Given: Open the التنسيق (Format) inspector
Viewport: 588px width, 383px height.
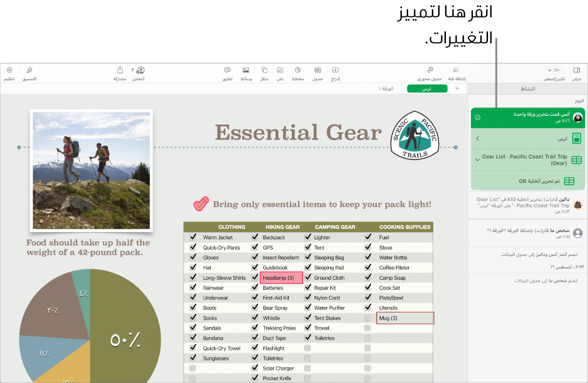Looking at the screenshot, I should coord(30,70).
